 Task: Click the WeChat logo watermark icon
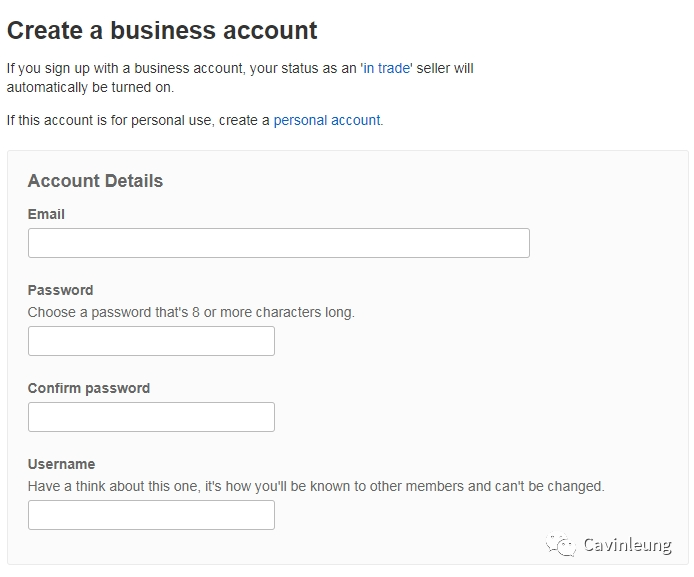[561, 544]
